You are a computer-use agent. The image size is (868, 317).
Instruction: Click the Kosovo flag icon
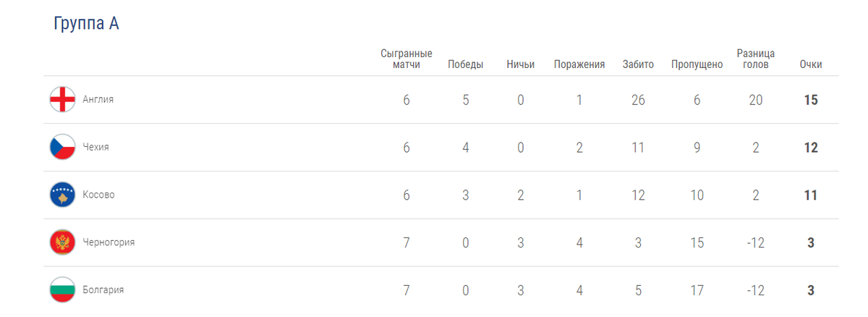point(62,195)
